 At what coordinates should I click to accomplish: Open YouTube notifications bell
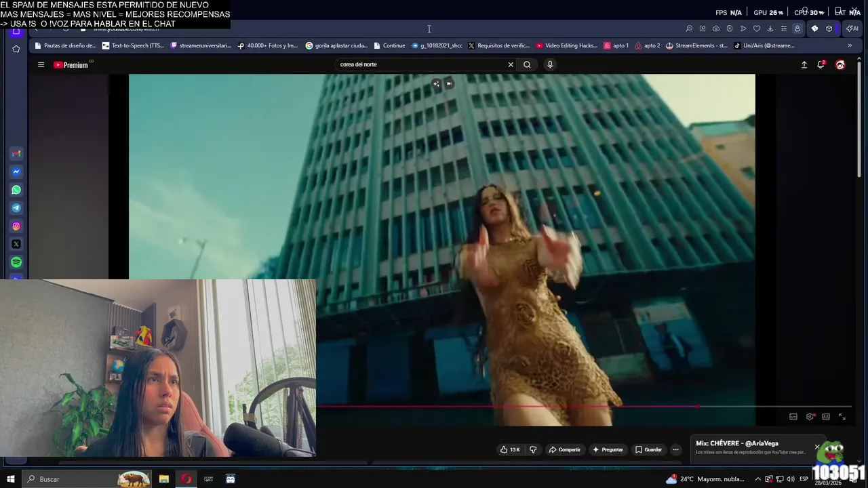tap(821, 64)
